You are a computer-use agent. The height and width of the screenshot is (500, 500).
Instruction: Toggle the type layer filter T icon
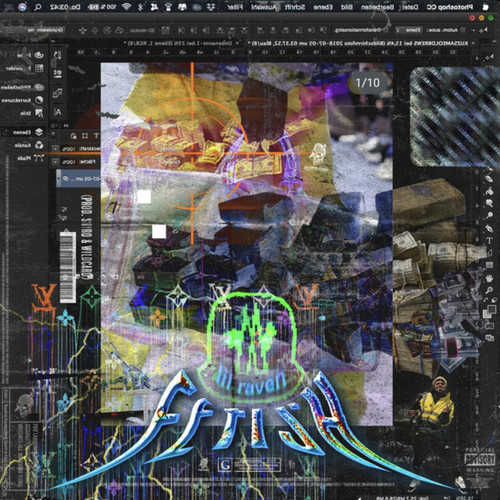pos(96,135)
